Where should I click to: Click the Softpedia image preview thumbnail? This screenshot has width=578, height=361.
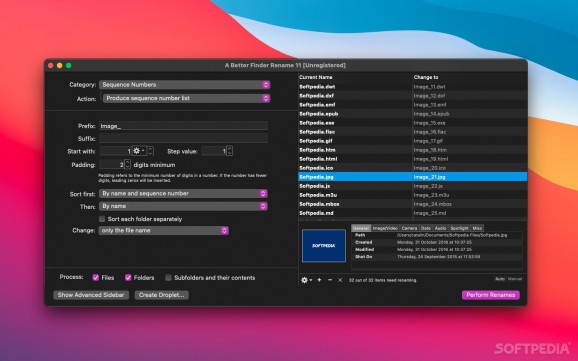click(324, 246)
